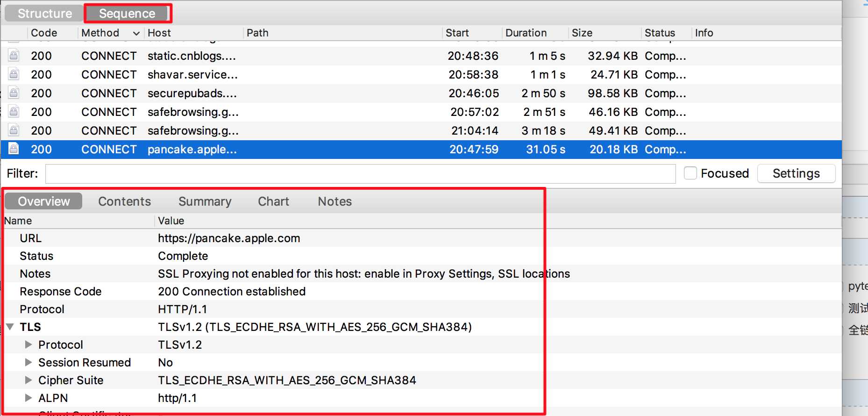This screenshot has height=416, width=868.
Task: Click the lock icon for static.cnblogs row
Action: point(14,56)
